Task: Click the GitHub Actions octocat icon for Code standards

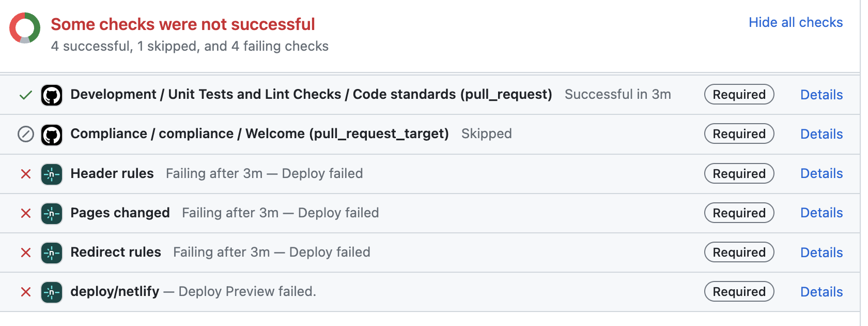Action: [51, 94]
